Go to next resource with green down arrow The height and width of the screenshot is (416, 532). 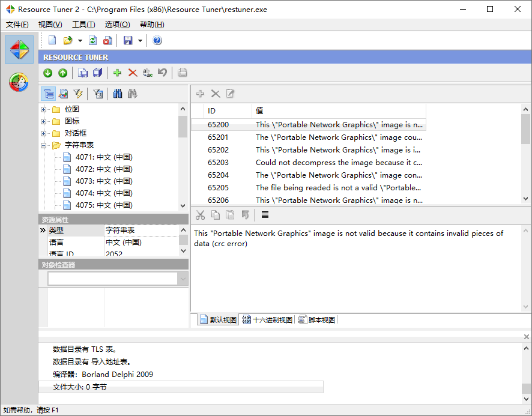pyautogui.click(x=48, y=73)
